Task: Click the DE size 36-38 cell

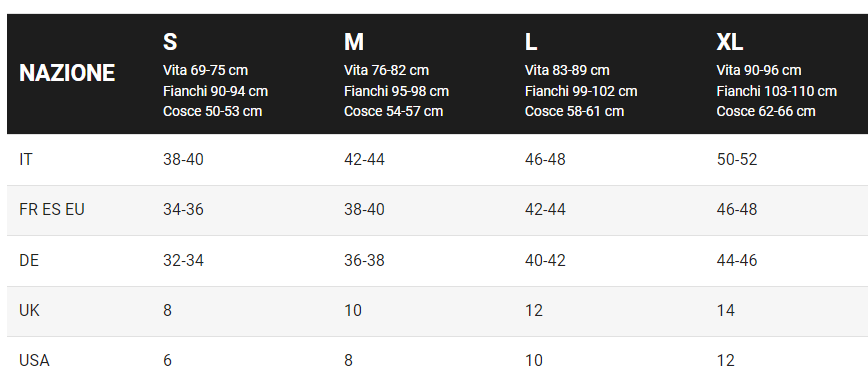Action: 364,260
